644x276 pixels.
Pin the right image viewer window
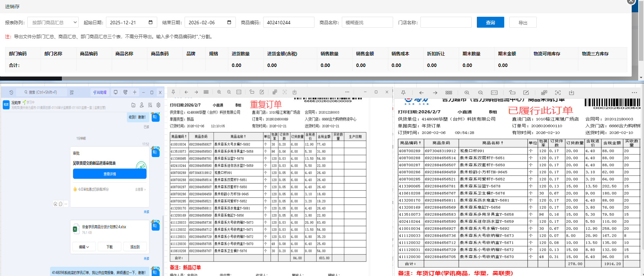[x=403, y=93]
